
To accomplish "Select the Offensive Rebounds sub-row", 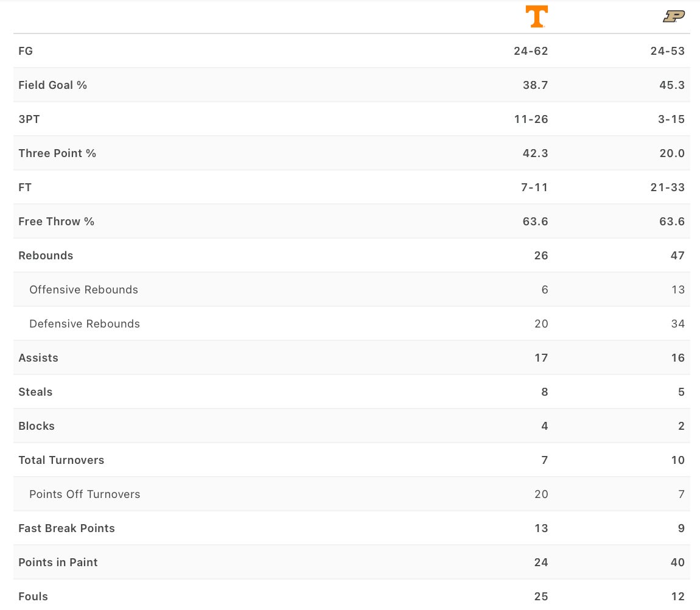I will point(83,290).
